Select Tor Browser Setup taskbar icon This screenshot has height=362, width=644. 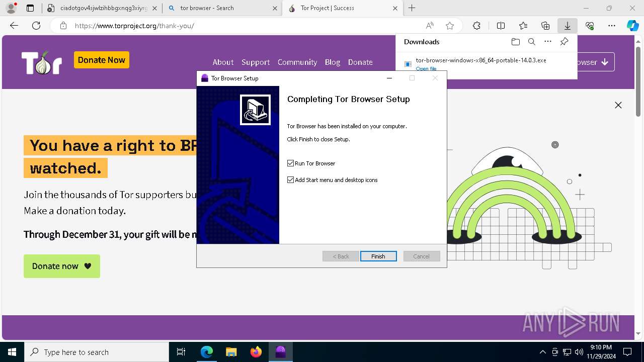[280, 352]
